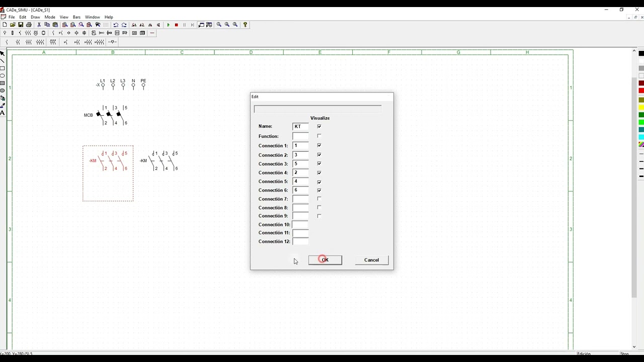Viewport: 644px width, 362px height.
Task: Print the schematic with the printer icon
Action: click(x=29, y=25)
